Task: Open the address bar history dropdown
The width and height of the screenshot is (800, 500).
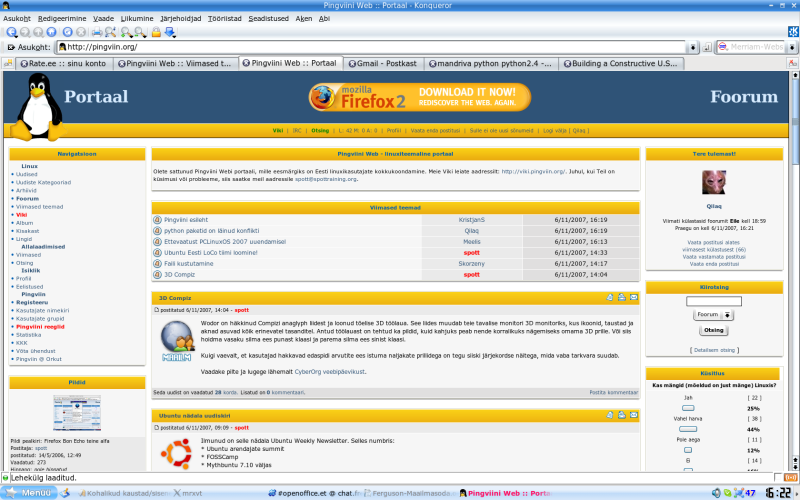Action: (692, 47)
